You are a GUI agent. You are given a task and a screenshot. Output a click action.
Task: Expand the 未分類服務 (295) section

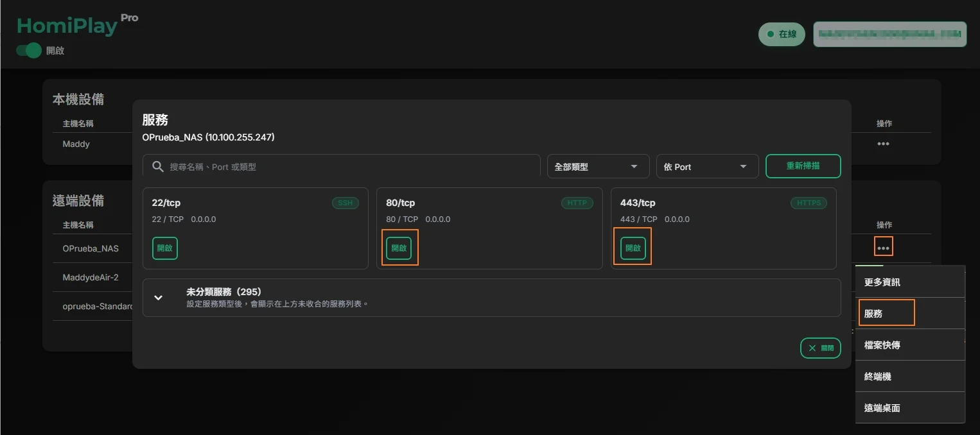pos(491,298)
